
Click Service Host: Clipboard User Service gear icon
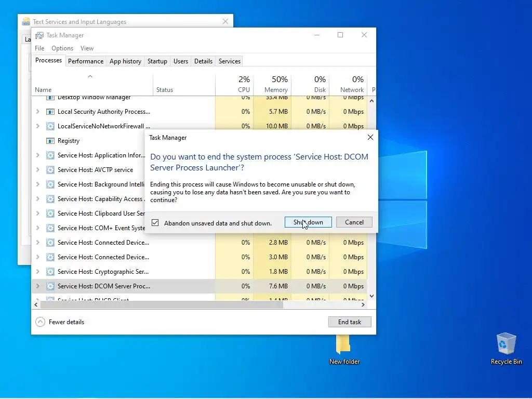tap(50, 214)
